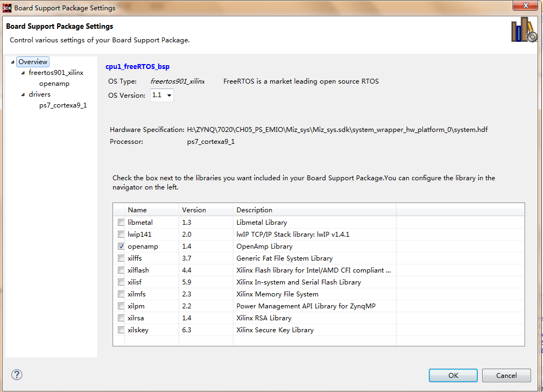
Task: Click version 5.9 in xilisf row
Action: 186,282
